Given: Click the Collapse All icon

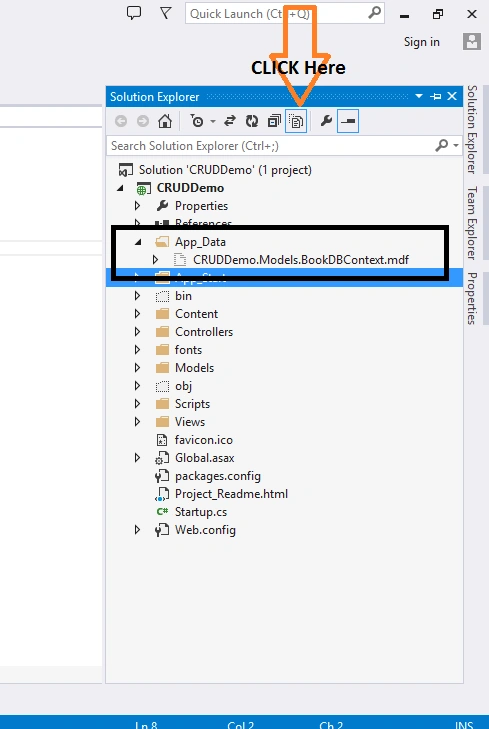Looking at the screenshot, I should [274, 121].
